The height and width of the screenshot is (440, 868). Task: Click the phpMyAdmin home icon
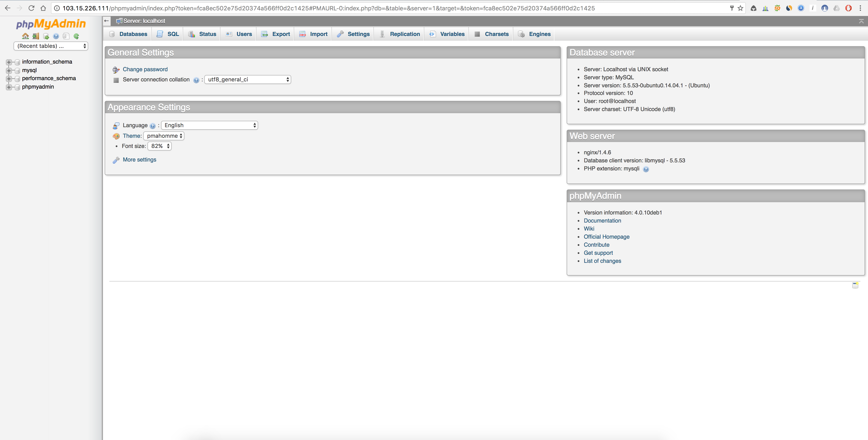[x=26, y=36]
